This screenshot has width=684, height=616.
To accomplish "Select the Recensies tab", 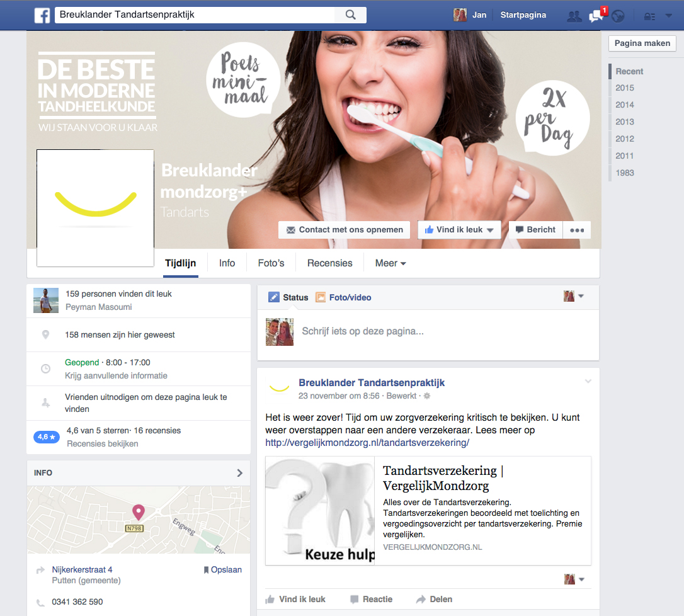I will pyautogui.click(x=330, y=263).
